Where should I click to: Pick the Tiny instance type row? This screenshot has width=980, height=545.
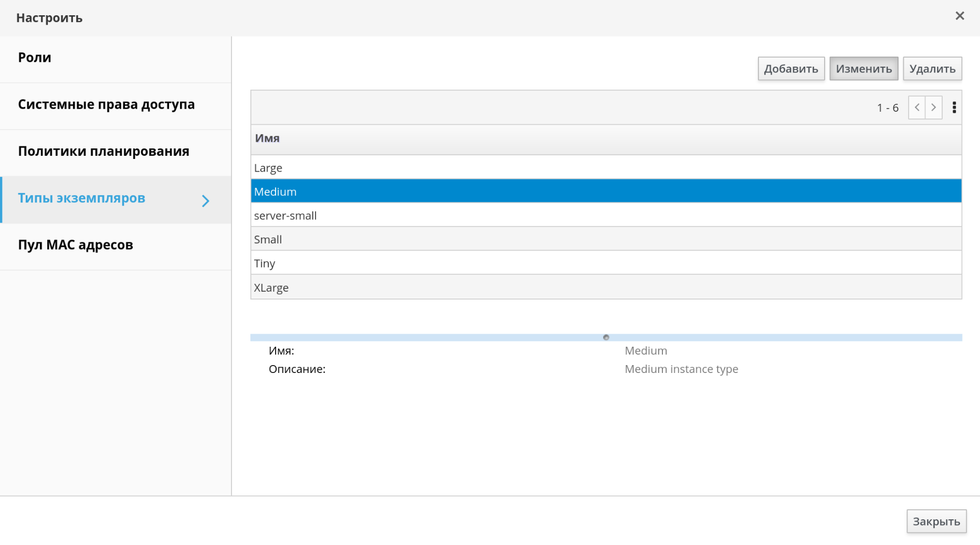[606, 263]
